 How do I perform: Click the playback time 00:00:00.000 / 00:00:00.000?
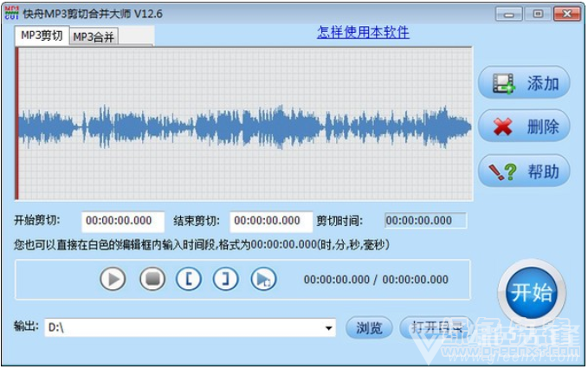point(376,280)
